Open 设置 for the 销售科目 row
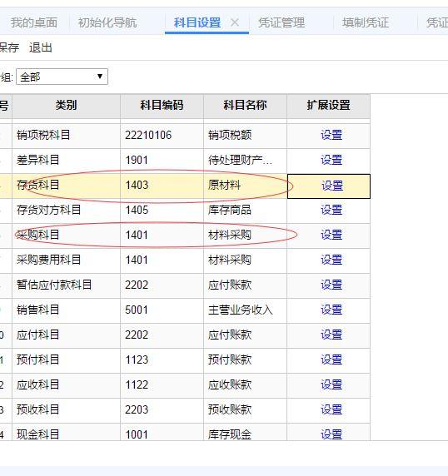Screen dimensions: 448x476 (331, 310)
